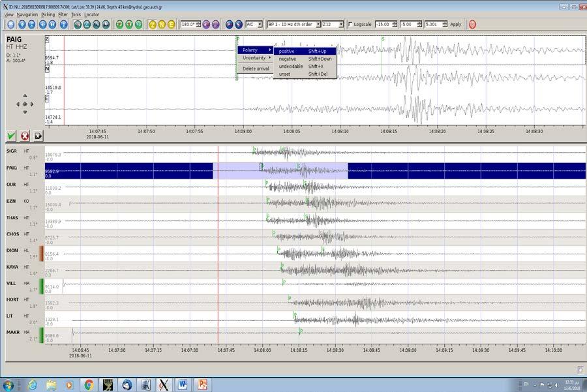Click the Apply button

456,24
